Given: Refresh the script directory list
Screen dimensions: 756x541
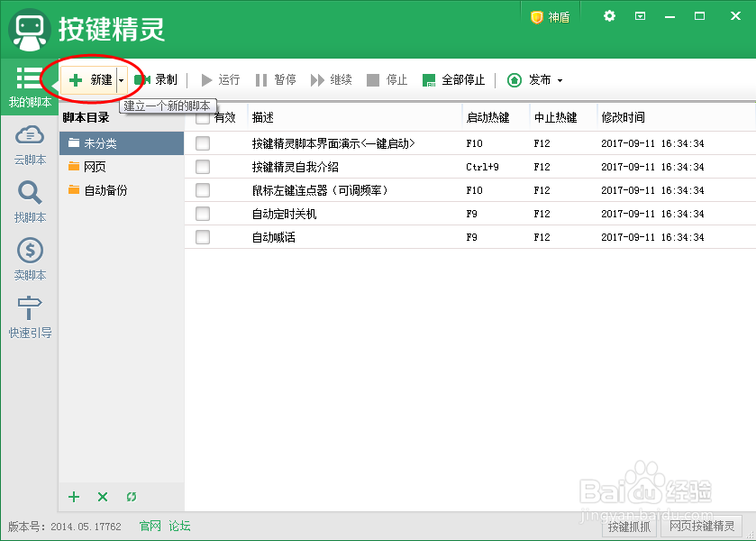Looking at the screenshot, I should (x=132, y=497).
